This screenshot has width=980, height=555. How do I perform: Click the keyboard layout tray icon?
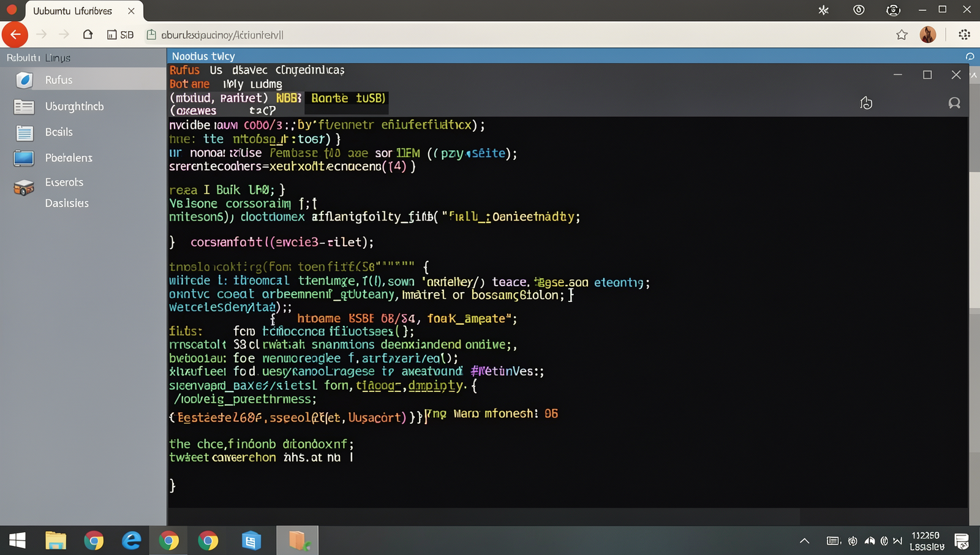pyautogui.click(x=833, y=541)
